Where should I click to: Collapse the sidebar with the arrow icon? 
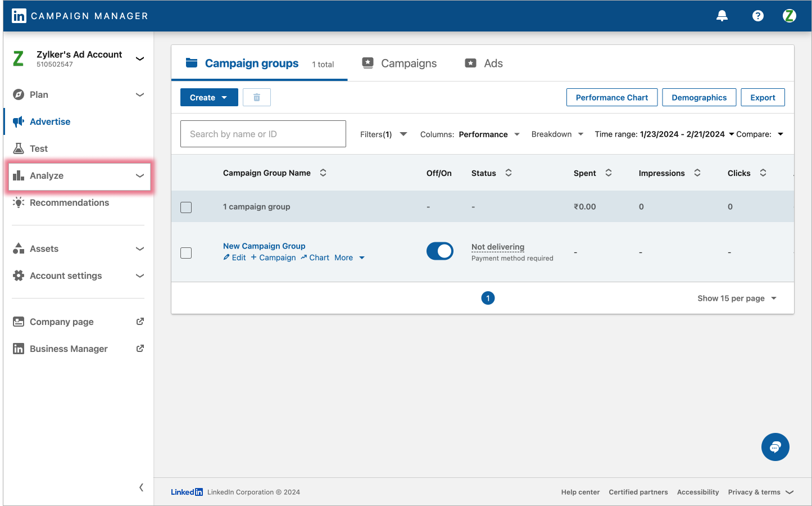click(141, 487)
